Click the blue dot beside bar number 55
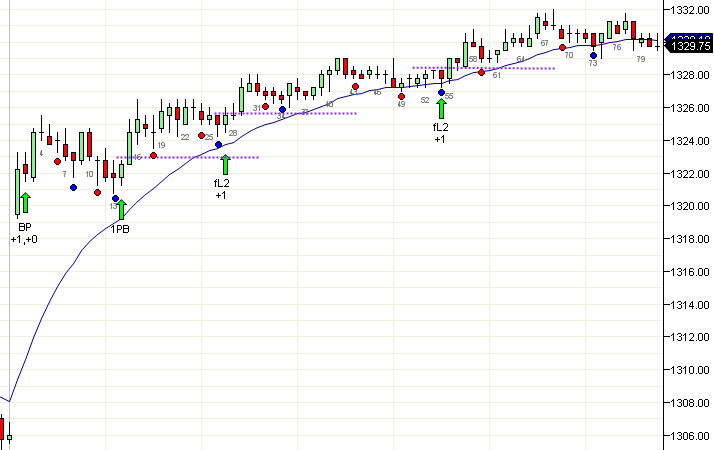 point(441,92)
